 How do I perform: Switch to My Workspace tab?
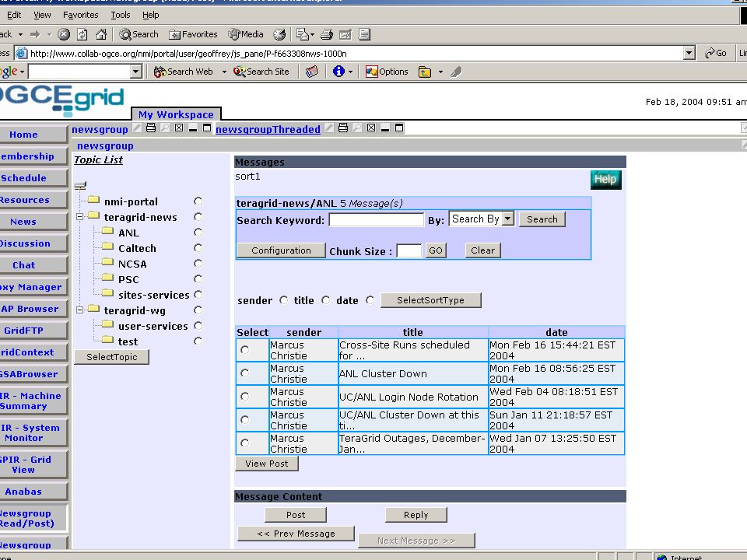pos(176,114)
